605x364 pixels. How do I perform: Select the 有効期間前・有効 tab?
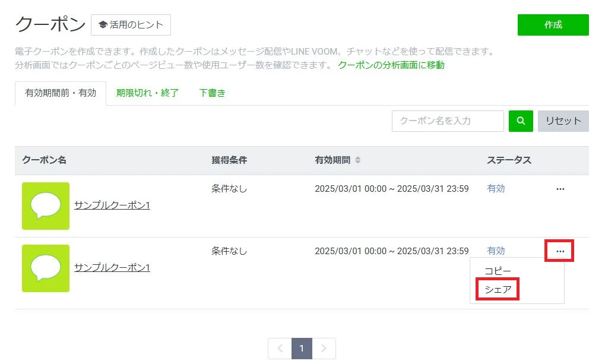(61, 93)
